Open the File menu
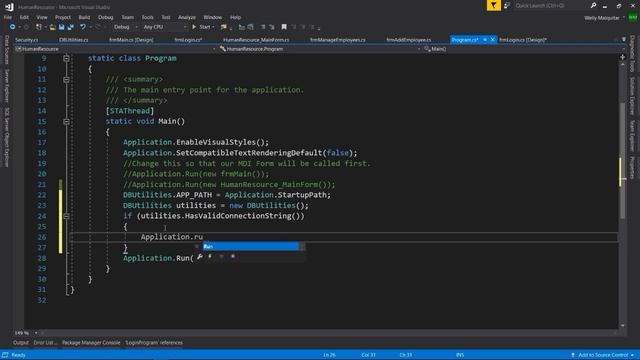640x360 pixels. click(x=8, y=17)
